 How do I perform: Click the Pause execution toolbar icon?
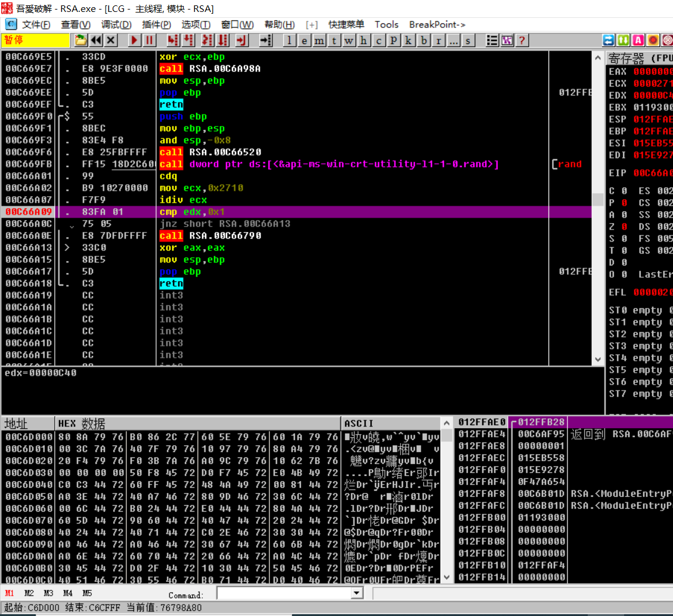pos(149,41)
